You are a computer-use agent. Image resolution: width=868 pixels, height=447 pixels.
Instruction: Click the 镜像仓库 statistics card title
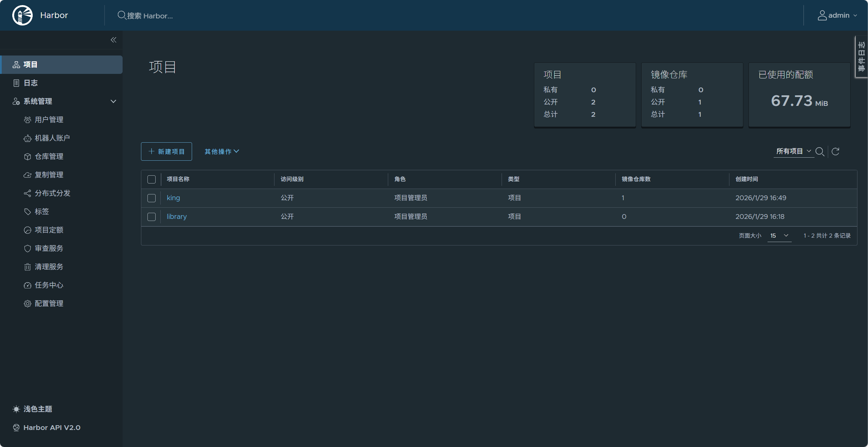[x=669, y=75]
